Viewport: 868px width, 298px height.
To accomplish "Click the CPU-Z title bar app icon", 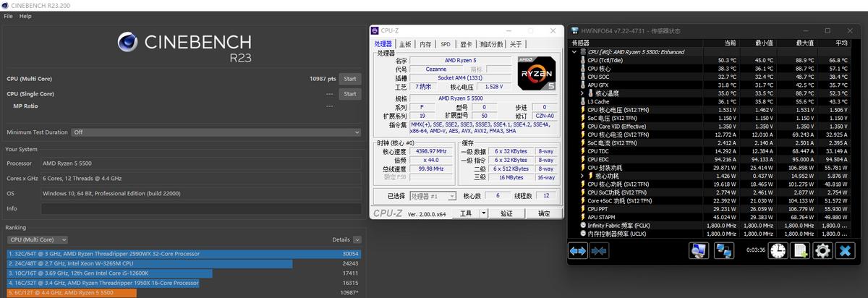I will click(375, 30).
